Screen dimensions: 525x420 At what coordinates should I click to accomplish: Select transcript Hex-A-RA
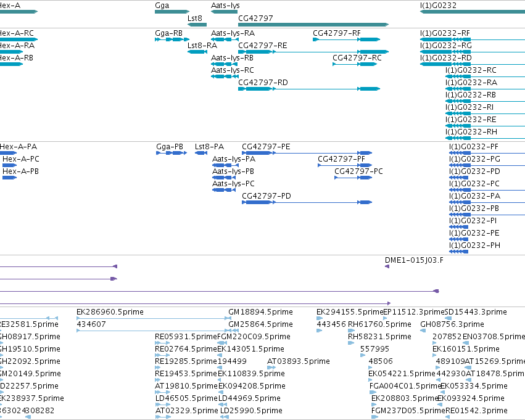pos(11,52)
